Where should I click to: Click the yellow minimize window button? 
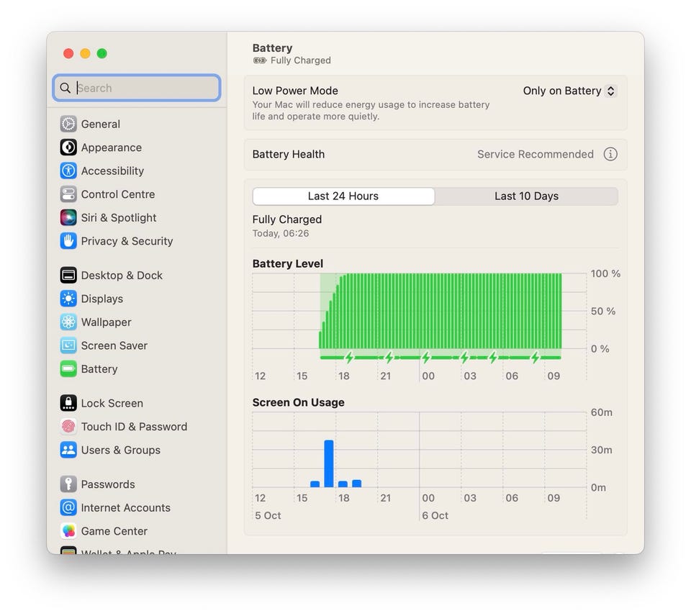click(85, 53)
